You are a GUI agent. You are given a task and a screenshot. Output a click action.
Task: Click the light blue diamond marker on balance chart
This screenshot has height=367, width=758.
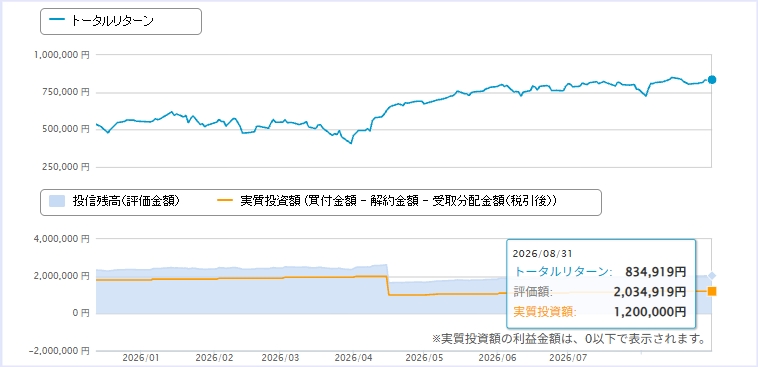click(x=712, y=276)
